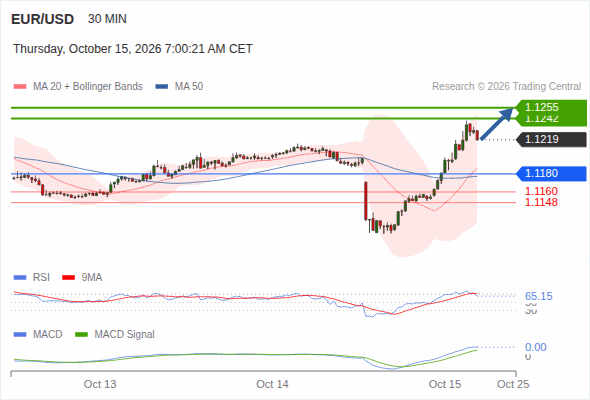Click the RSI legend color swatch

(x=20, y=278)
